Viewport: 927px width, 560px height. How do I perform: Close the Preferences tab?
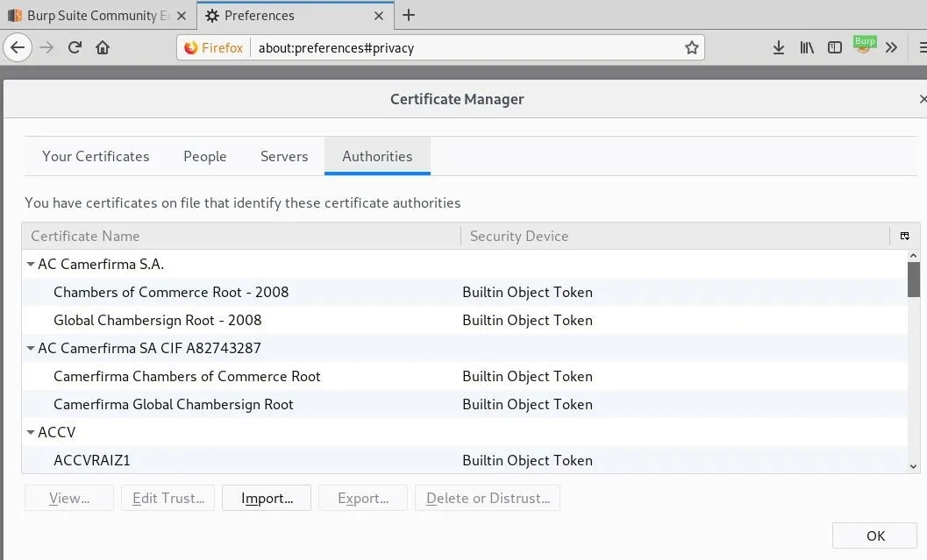(379, 16)
